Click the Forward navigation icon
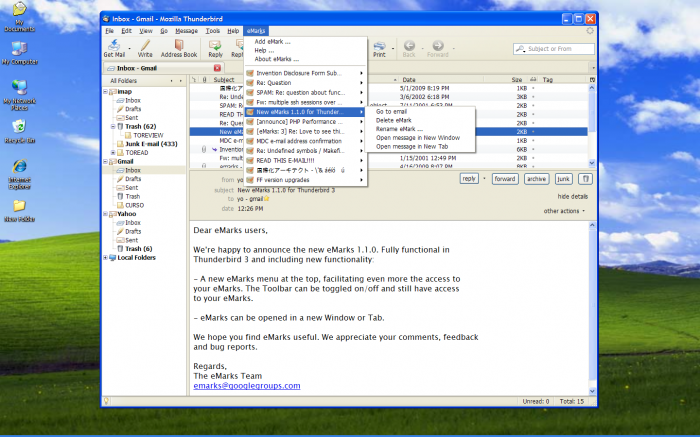700x437 pixels. (x=438, y=45)
